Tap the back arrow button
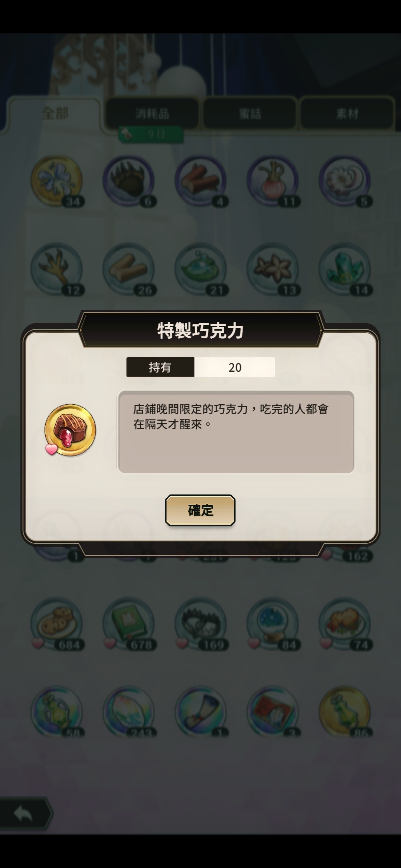The height and width of the screenshot is (868, 401). [25, 814]
